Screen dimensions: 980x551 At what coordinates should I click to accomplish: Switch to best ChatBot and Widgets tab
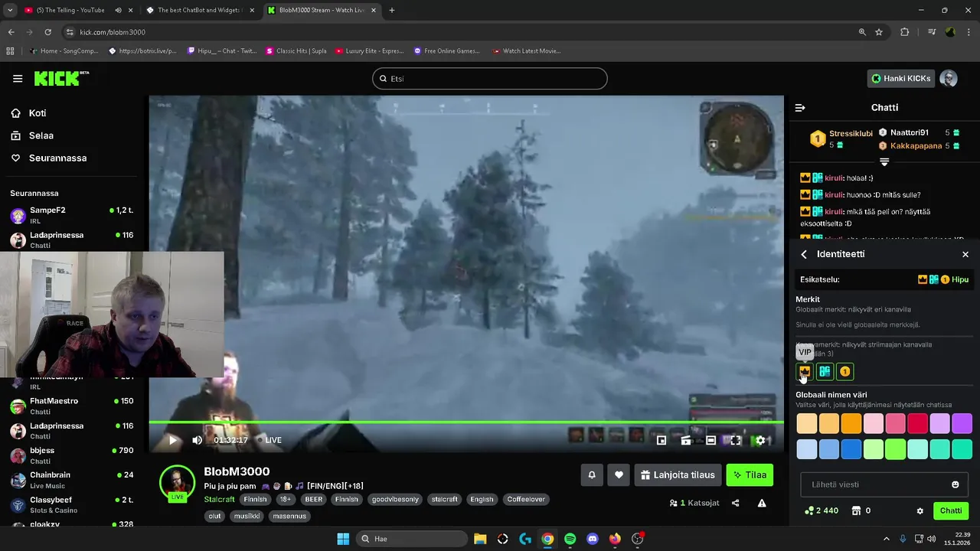click(x=199, y=10)
